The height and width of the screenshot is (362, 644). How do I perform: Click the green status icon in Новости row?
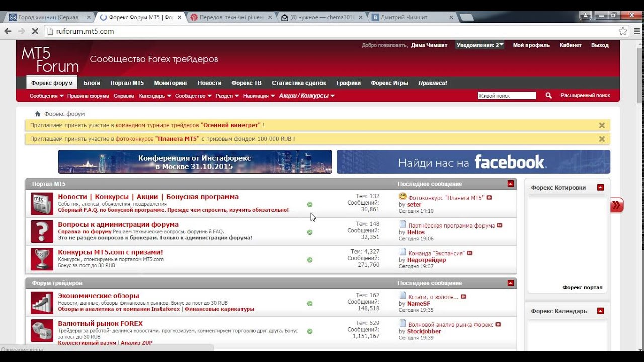coord(310,204)
